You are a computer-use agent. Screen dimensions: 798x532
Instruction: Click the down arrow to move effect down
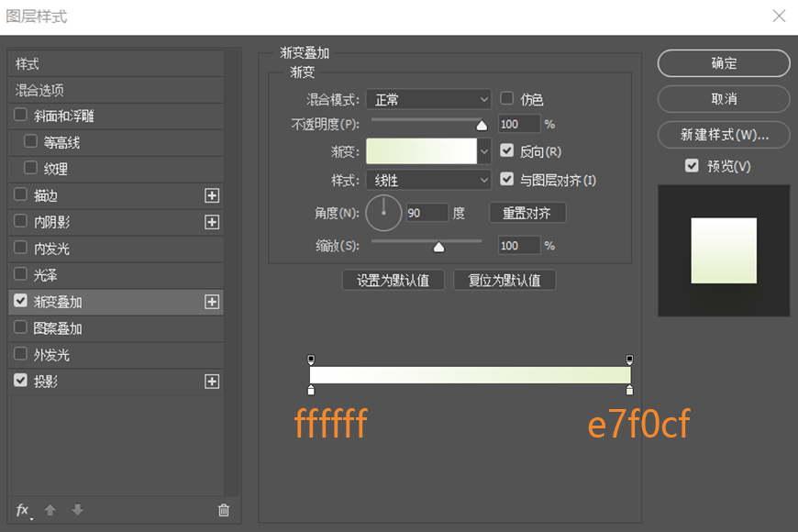click(x=77, y=510)
